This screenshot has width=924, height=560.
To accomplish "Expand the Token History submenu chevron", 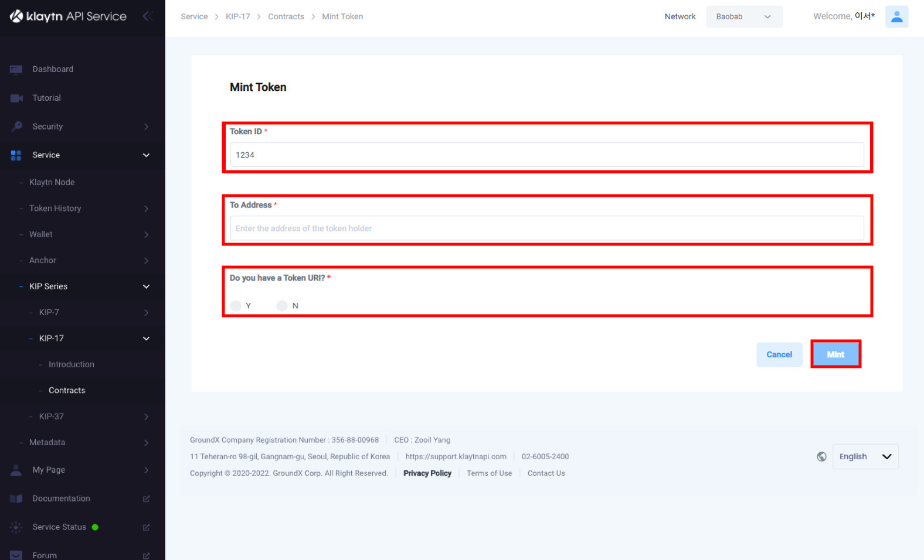I will (146, 209).
